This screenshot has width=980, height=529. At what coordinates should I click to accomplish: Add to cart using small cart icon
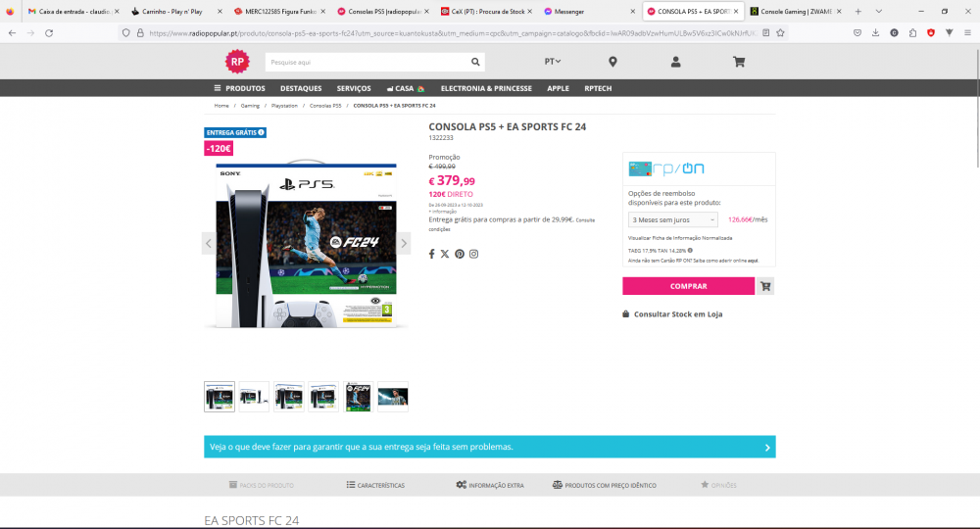click(765, 286)
